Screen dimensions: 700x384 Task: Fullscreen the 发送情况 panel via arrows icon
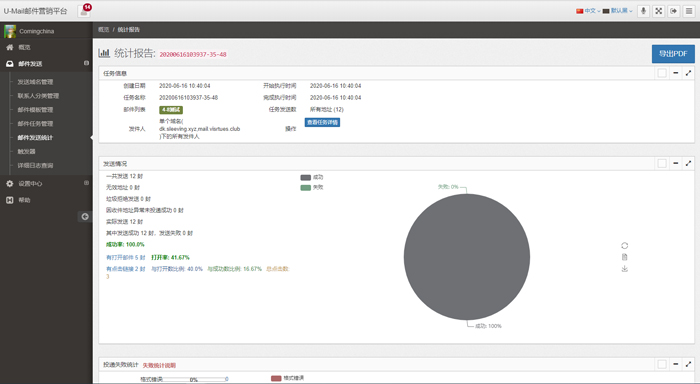click(688, 163)
